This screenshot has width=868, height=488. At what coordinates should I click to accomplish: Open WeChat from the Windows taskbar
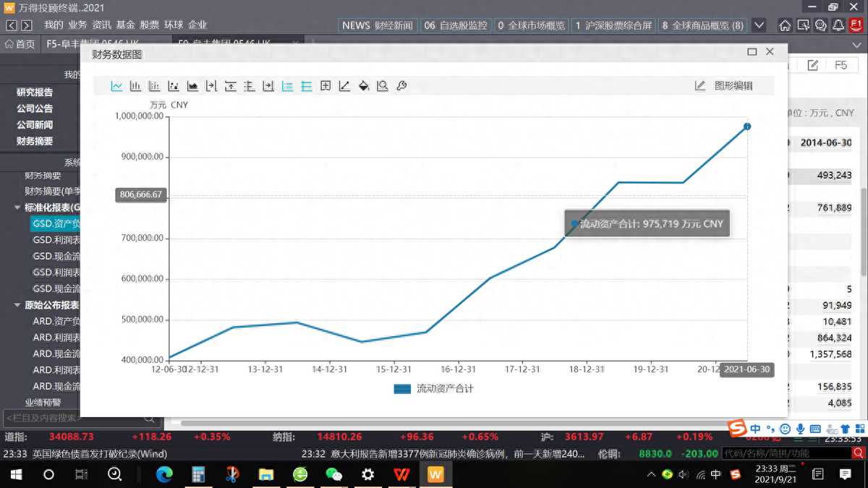coord(333,474)
